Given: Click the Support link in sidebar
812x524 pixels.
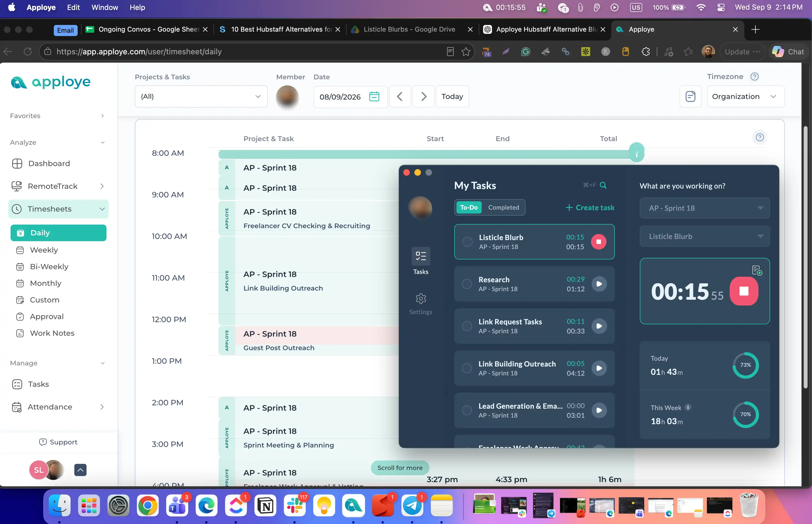Looking at the screenshot, I should pos(59,442).
